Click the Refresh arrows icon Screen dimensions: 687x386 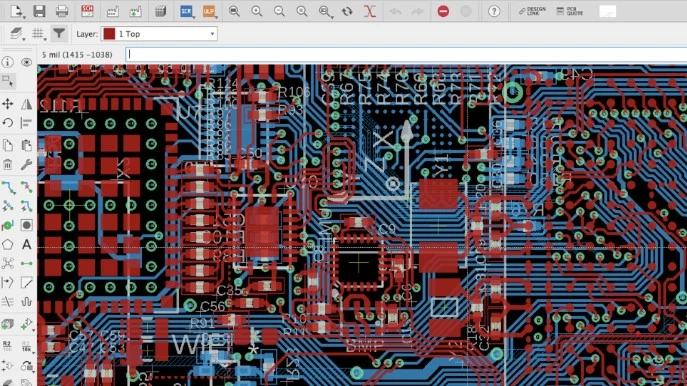pyautogui.click(x=347, y=11)
